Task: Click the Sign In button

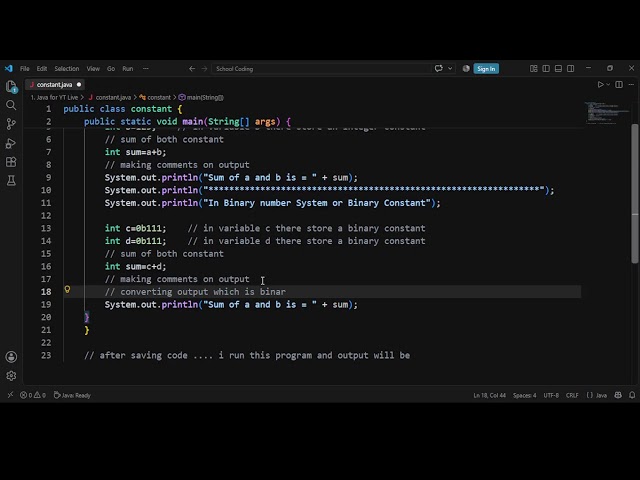Action: [486, 69]
